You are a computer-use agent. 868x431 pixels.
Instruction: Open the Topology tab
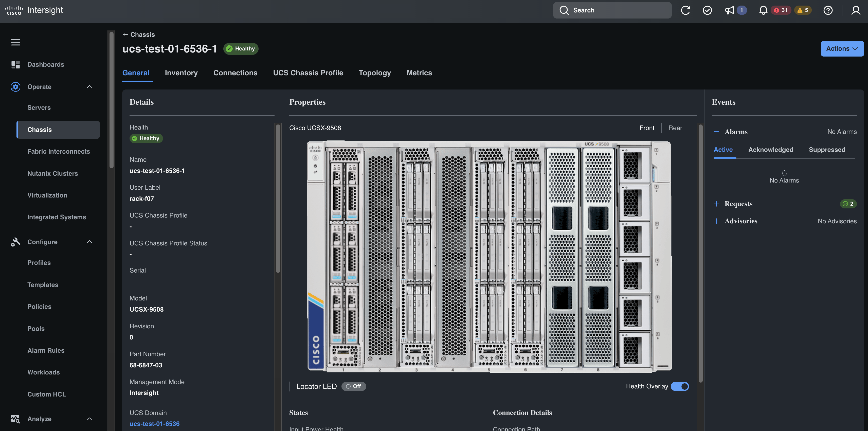(x=375, y=73)
